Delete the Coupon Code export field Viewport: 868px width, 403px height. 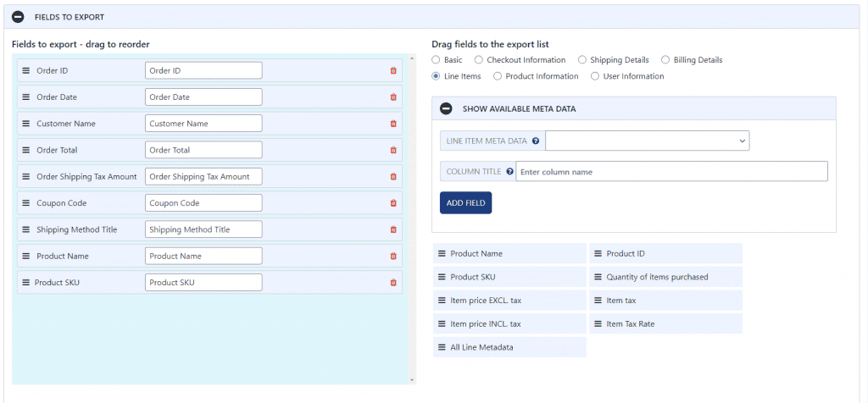coord(393,203)
